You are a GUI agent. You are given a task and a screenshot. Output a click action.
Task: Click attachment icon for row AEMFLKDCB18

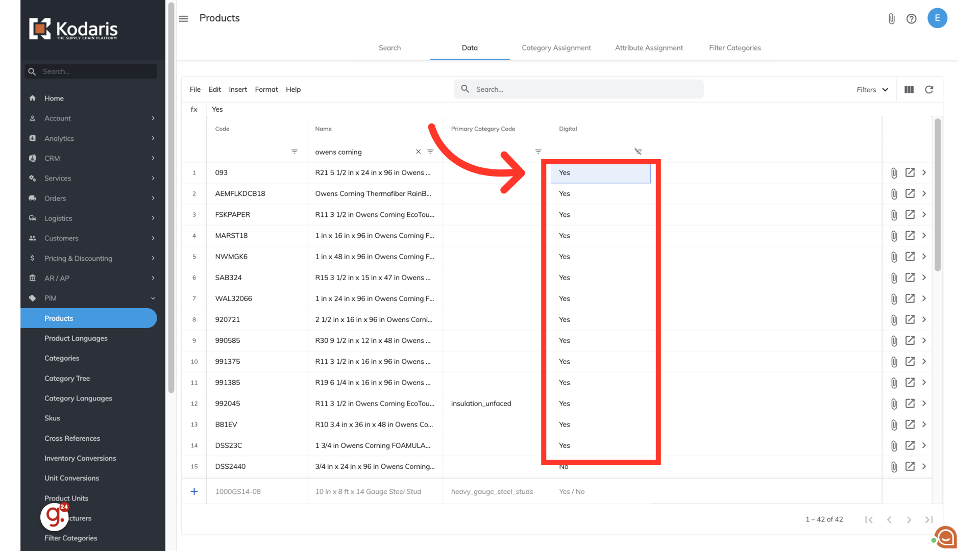894,194
